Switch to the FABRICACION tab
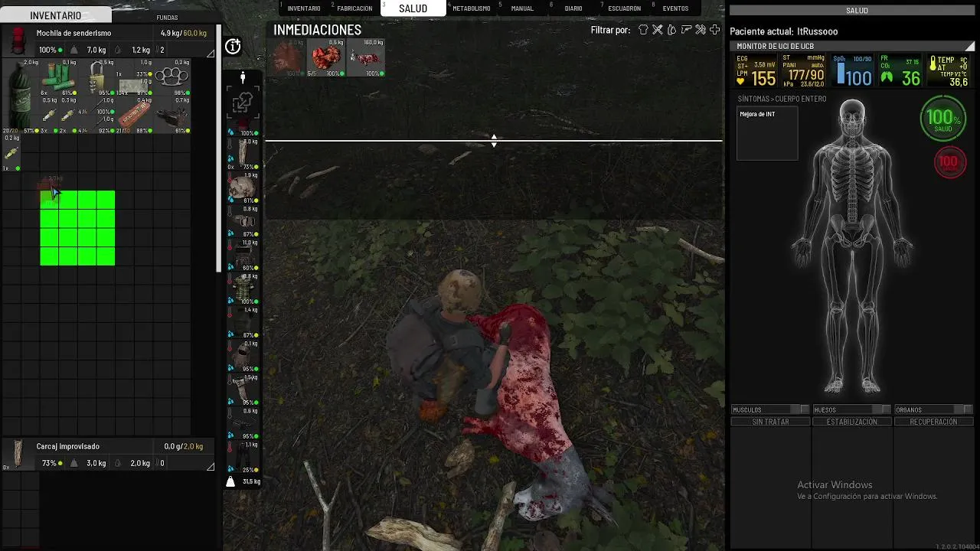The image size is (980, 551). click(x=354, y=8)
